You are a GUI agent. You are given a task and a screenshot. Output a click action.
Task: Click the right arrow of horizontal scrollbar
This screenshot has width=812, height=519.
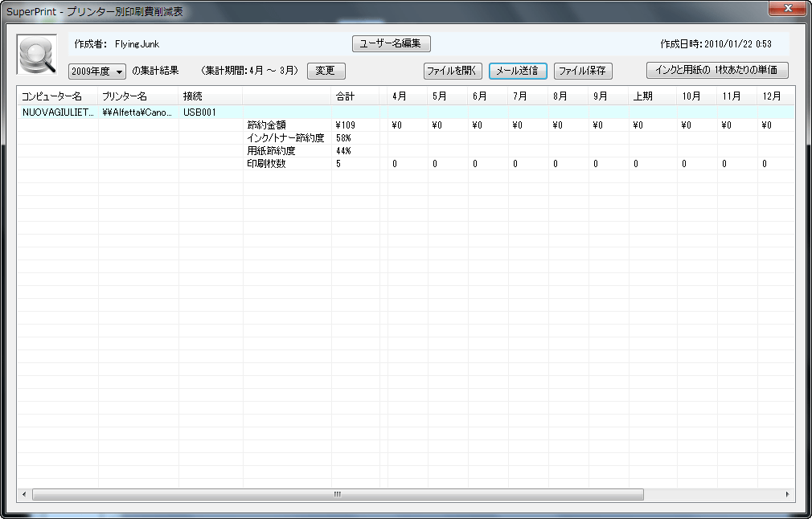pyautogui.click(x=787, y=494)
